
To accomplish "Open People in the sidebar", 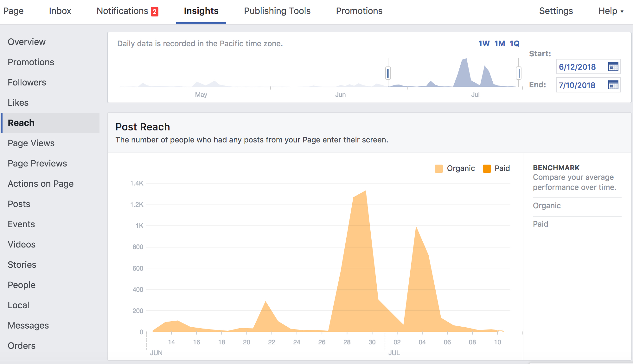I will 22,285.
